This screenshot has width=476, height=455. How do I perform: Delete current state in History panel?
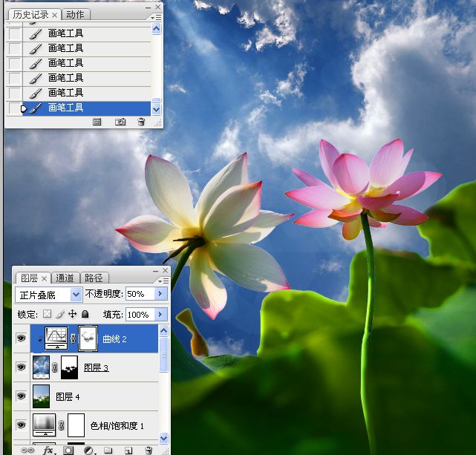(x=141, y=122)
